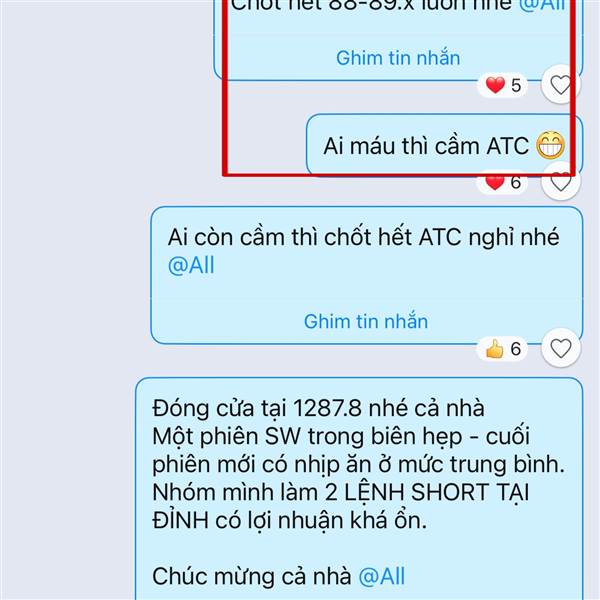Tap the empty heart beside the 6 hearts
This screenshot has height=600, width=600.
(x=561, y=181)
